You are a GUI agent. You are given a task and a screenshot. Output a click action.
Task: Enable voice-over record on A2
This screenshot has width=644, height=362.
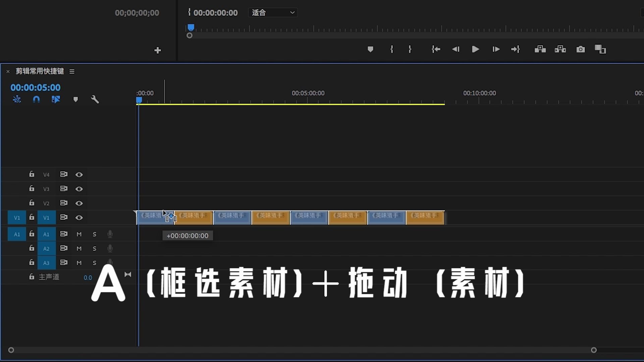point(110,248)
